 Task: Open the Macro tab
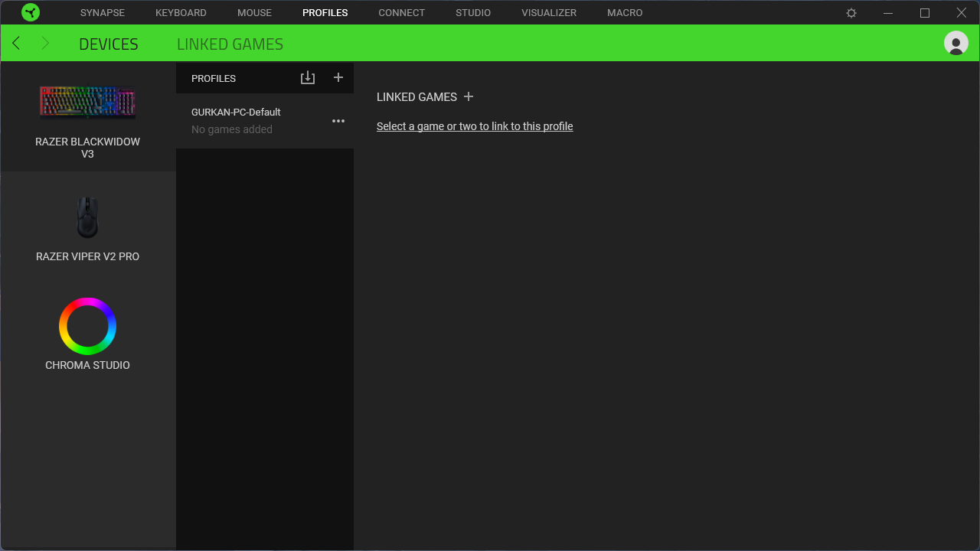(x=625, y=13)
